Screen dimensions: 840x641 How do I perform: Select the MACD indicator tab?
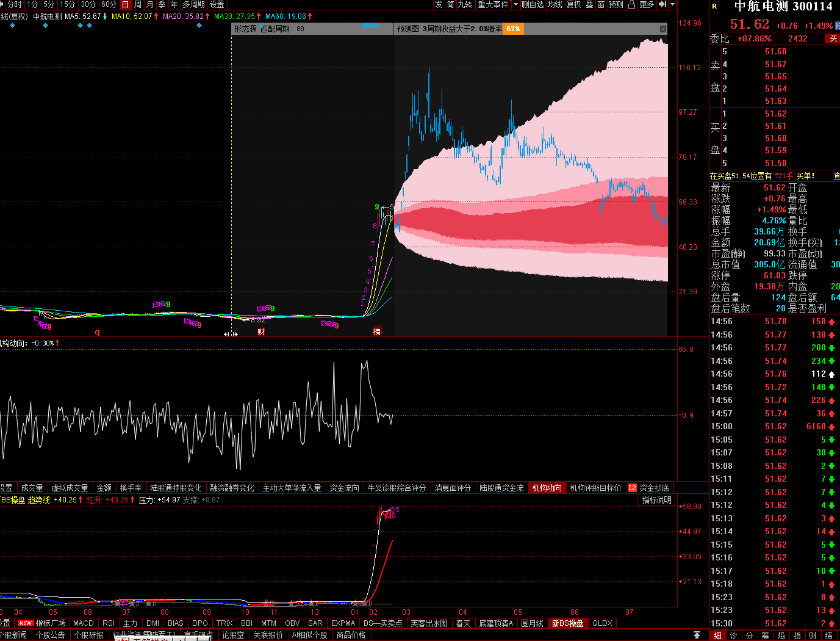coord(84,623)
